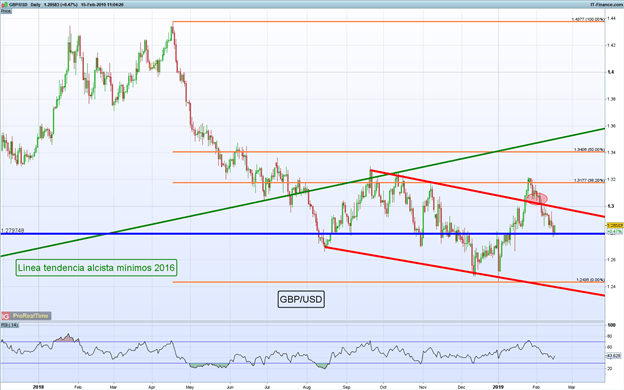The width and height of the screenshot is (624, 390).
Task: Click the Aug label on time axis
Action: pos(307,386)
